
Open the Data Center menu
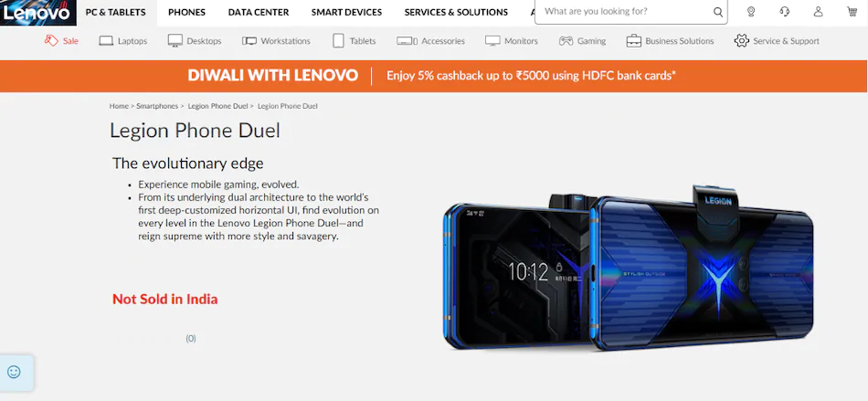[259, 12]
